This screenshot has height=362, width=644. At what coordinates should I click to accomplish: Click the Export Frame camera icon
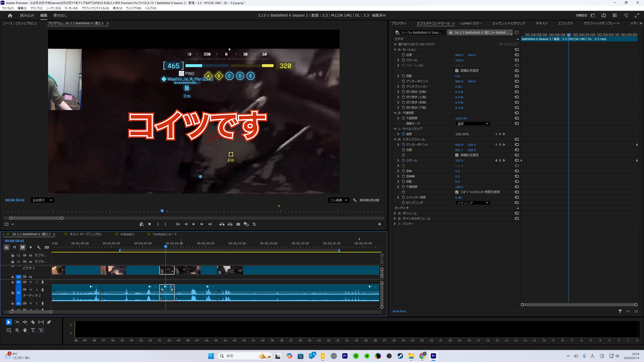[238, 224]
